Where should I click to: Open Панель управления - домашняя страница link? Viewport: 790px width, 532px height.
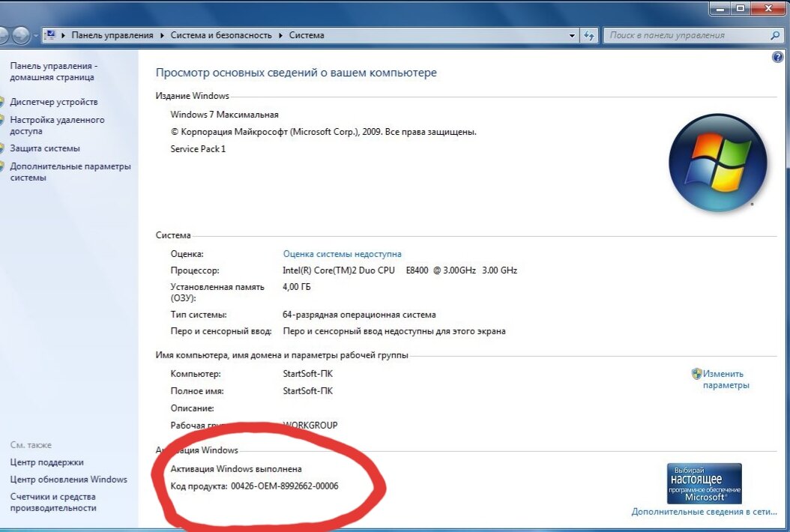click(53, 71)
